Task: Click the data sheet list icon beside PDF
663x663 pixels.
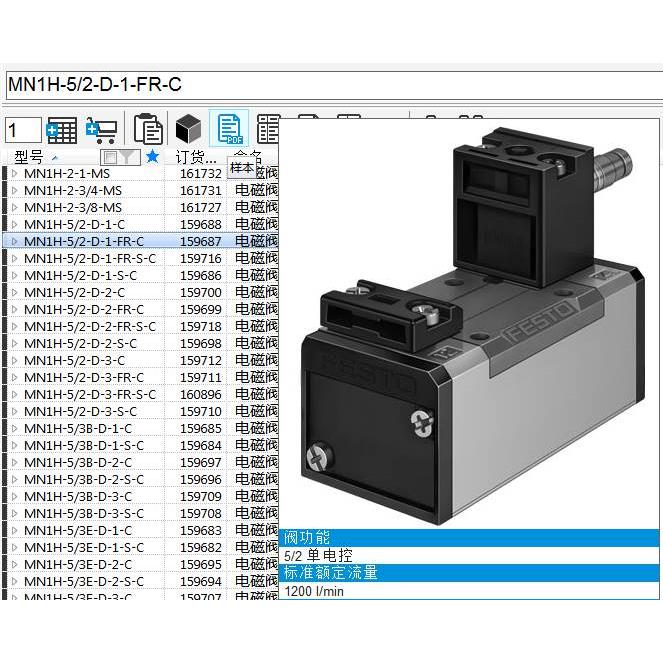Action: pos(268,129)
